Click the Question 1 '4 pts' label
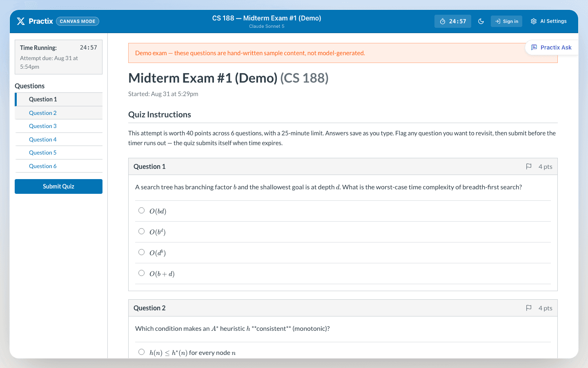This screenshot has height=368, width=588. tap(545, 166)
